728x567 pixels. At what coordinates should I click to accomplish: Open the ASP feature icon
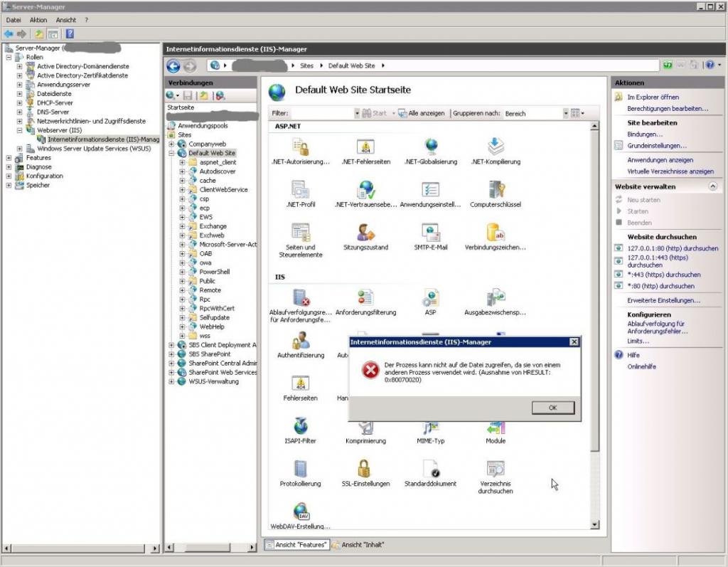pos(431,297)
